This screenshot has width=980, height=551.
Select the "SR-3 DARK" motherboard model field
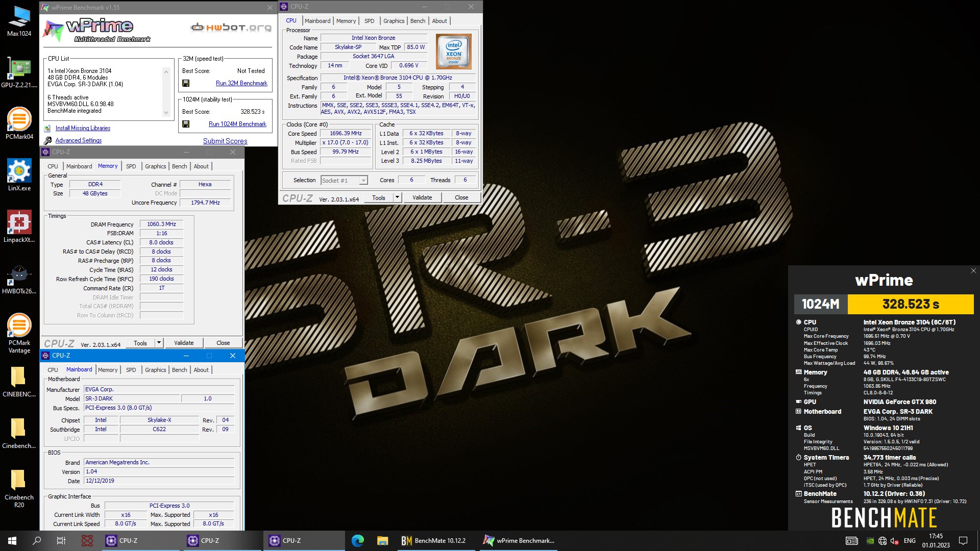point(132,398)
